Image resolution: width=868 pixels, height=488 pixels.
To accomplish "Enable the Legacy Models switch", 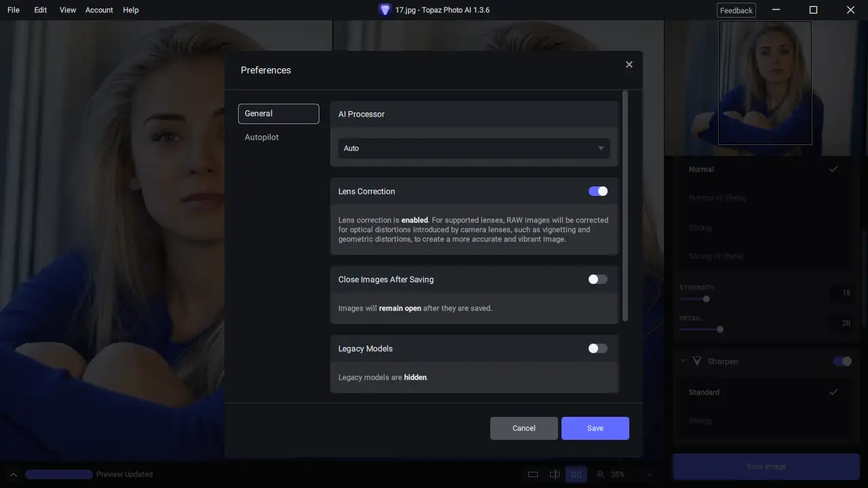I will 598,348.
